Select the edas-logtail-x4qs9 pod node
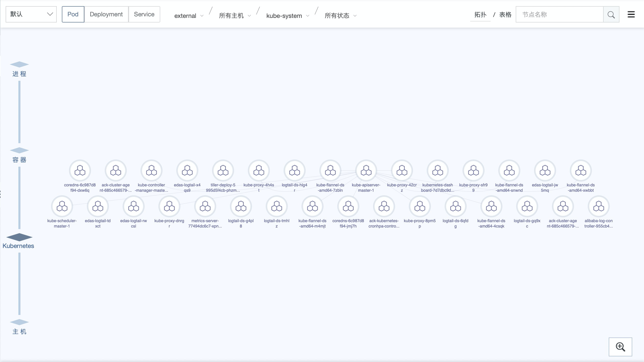Viewport: 644px width, 362px height. pos(187,171)
